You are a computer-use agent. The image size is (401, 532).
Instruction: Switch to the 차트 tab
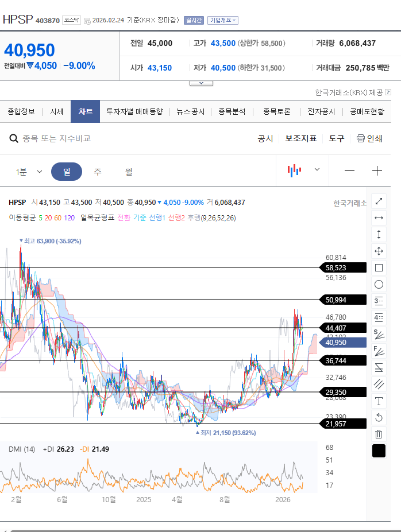coord(85,111)
